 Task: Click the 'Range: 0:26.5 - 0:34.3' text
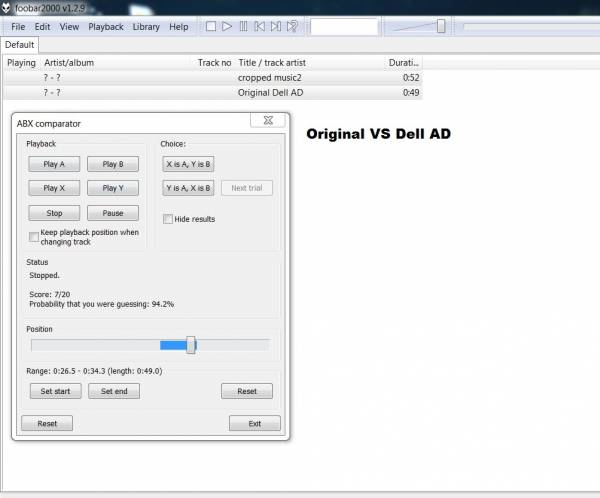pyautogui.click(x=64, y=371)
